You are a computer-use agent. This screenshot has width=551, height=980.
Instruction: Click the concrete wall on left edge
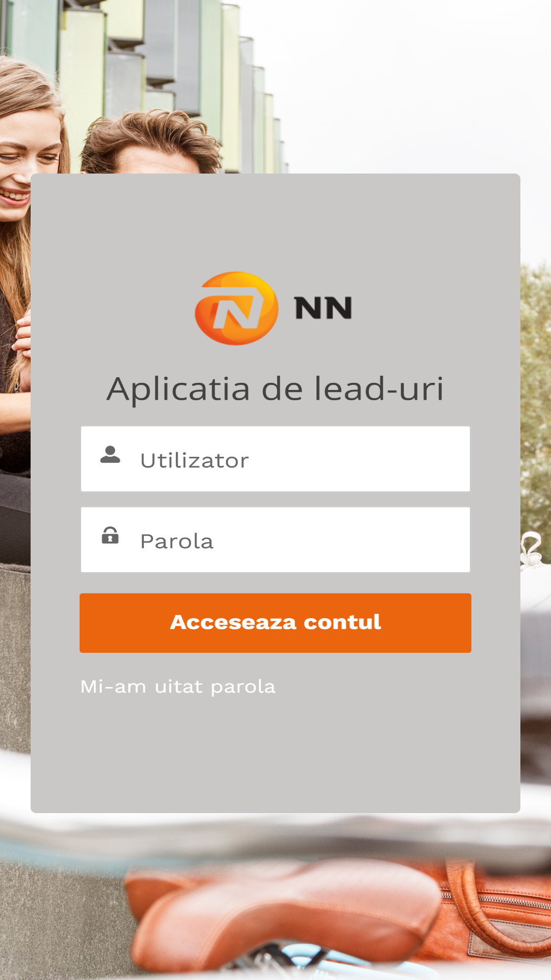[15, 658]
